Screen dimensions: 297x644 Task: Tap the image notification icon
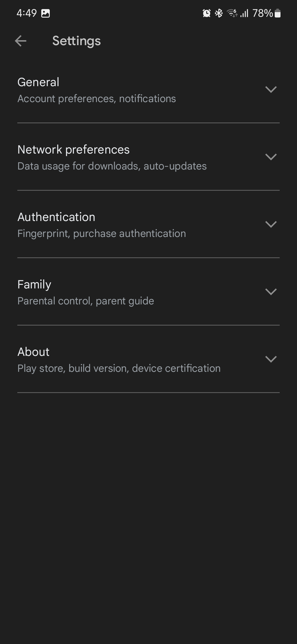pos(45,13)
